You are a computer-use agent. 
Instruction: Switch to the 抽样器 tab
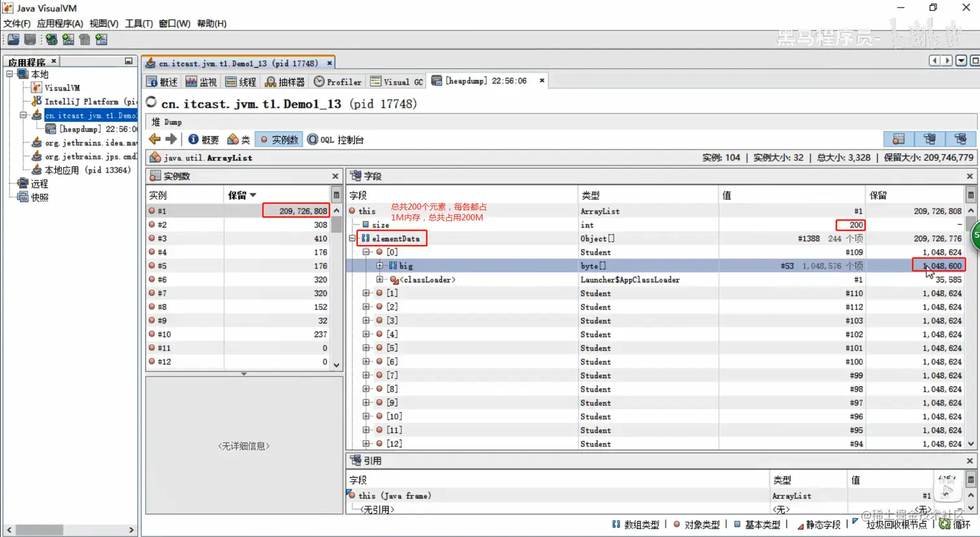285,82
